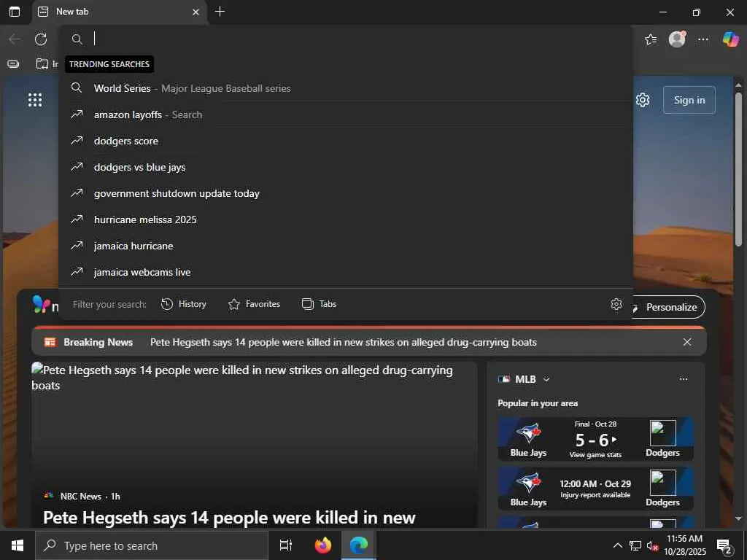The width and height of the screenshot is (747, 560).
Task: Open the notification center icon
Action: pos(724,546)
